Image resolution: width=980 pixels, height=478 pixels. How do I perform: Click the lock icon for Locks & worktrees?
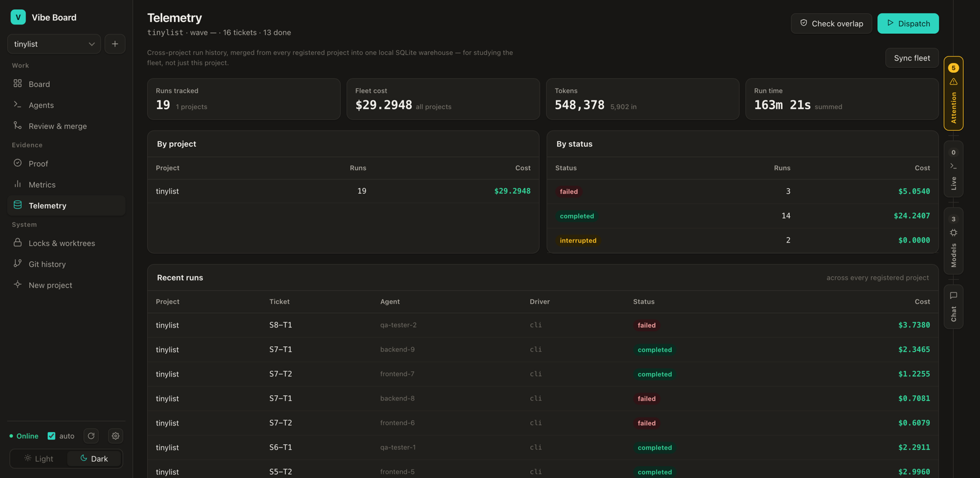[17, 242]
